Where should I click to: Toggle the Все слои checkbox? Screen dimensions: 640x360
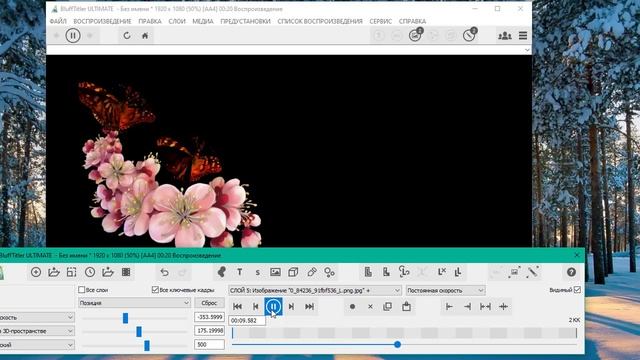click(81, 290)
